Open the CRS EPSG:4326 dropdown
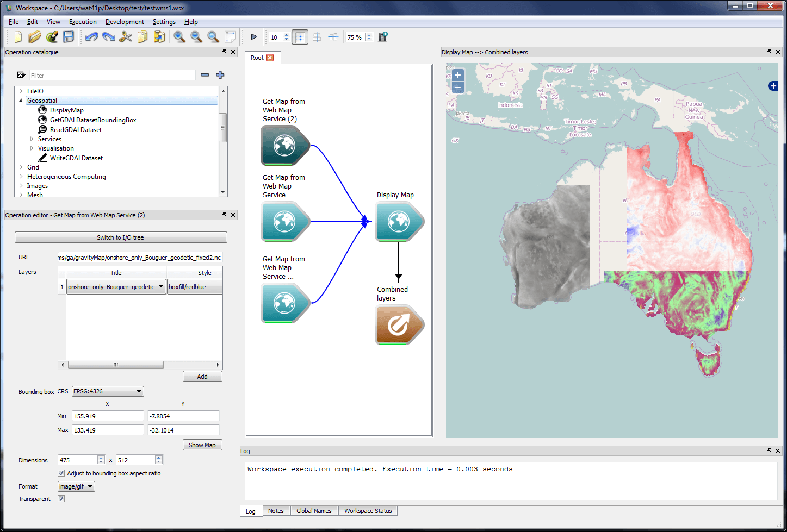Screen dimensions: 787x532 pos(108,391)
